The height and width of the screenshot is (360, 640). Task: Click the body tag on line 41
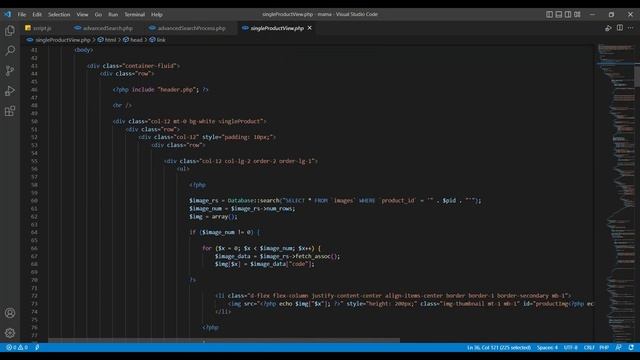coord(84,50)
